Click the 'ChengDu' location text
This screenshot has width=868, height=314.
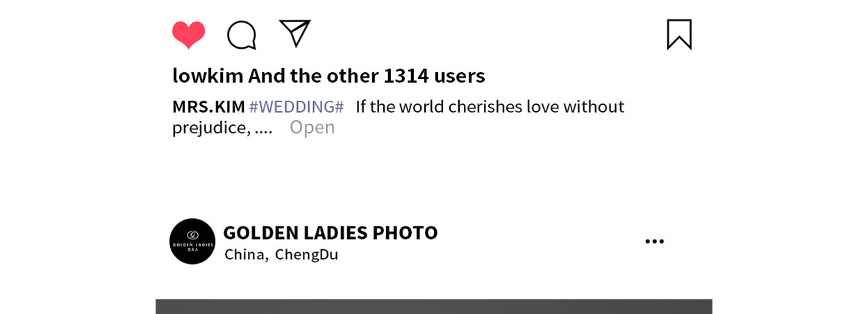click(x=306, y=254)
